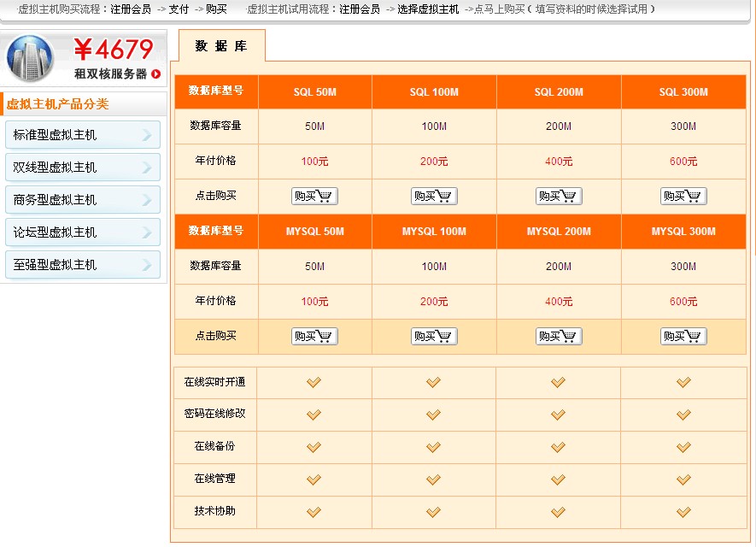Click the SQL 50M column header
This screenshot has height=547, width=756.
click(x=315, y=91)
